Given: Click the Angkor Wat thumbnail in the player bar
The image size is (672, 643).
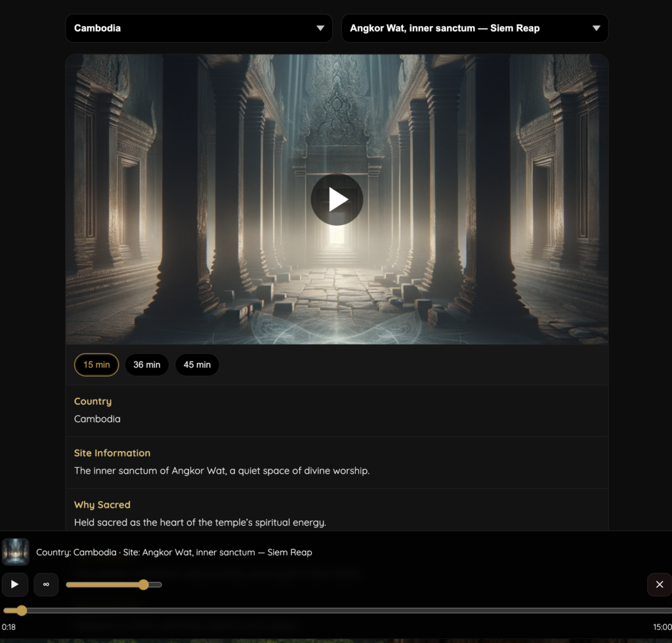Looking at the screenshot, I should 16,552.
